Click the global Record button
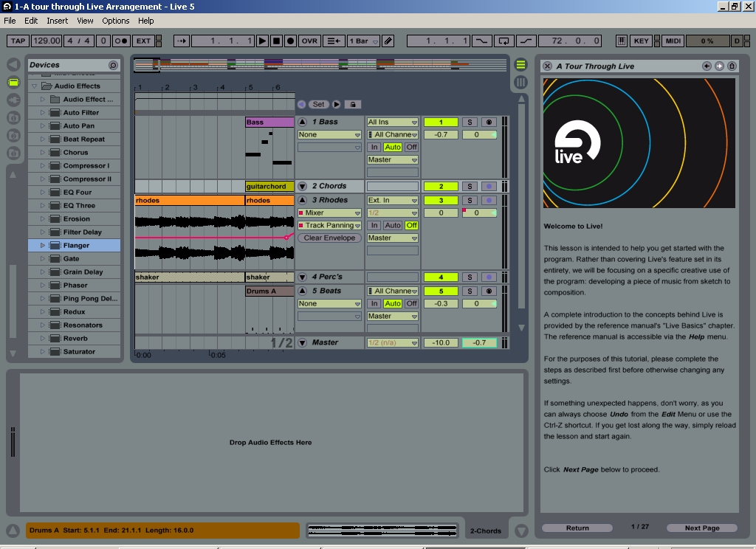Image resolution: width=756 pixels, height=549 pixels. coord(290,41)
